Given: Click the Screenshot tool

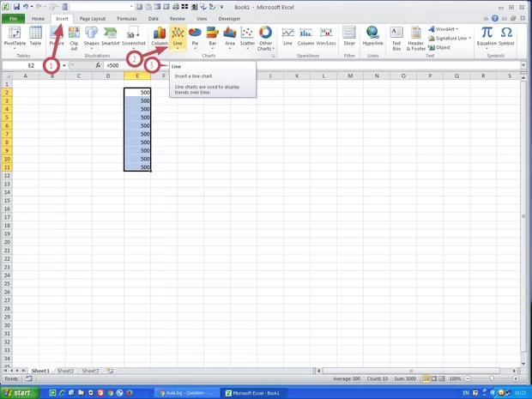Looking at the screenshot, I should 134,36.
